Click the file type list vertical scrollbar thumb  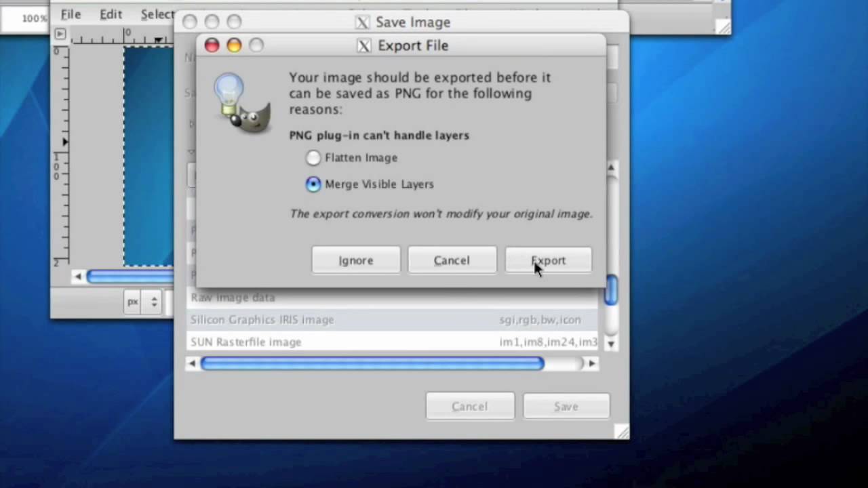coord(611,290)
